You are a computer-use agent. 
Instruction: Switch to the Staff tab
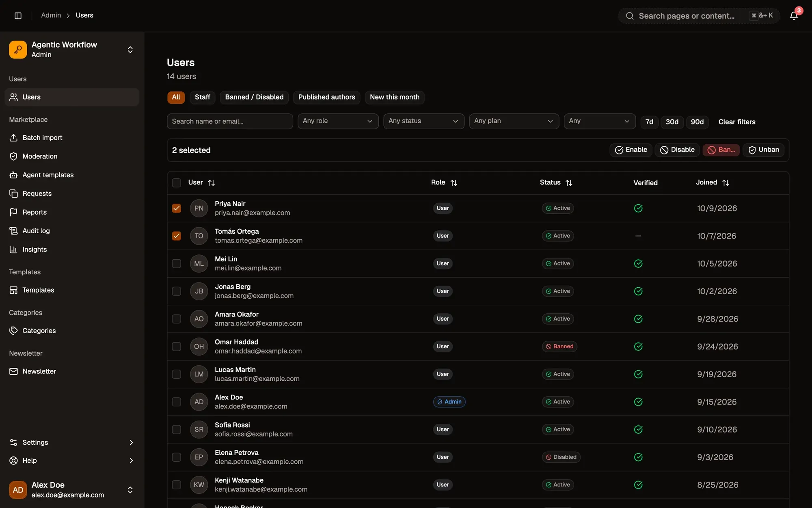coord(202,97)
